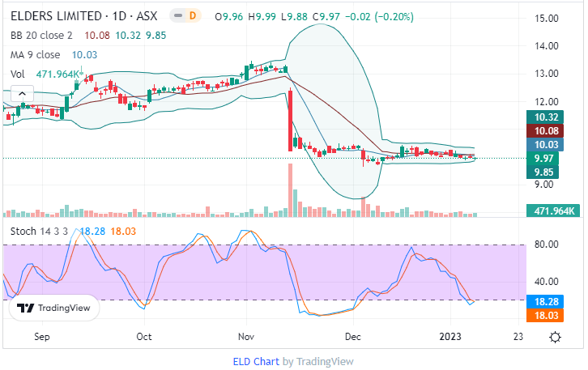The image size is (588, 370).
Task: Click the tallest volume spike bar
Action: coord(290,190)
